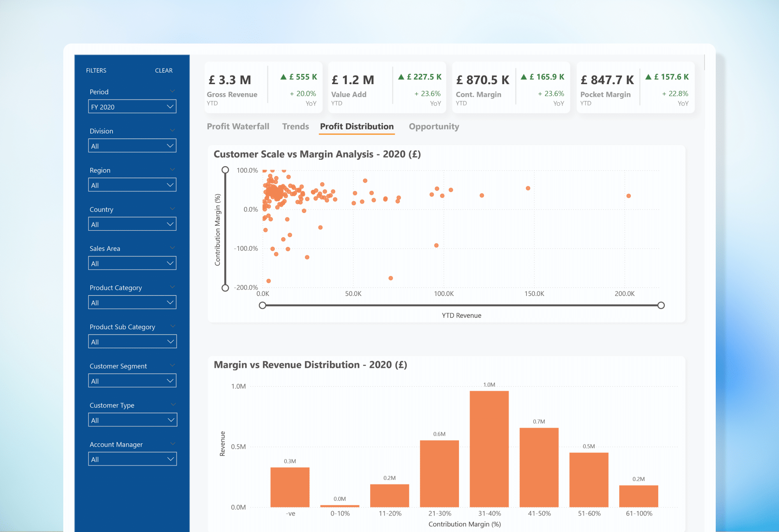Collapse the Division filter header chevron

[x=173, y=131]
